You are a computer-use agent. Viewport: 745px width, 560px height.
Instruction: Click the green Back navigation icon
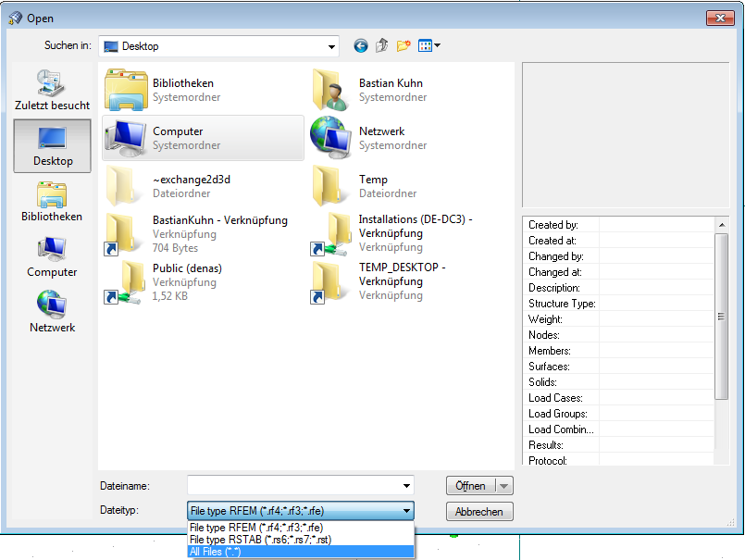(x=360, y=45)
